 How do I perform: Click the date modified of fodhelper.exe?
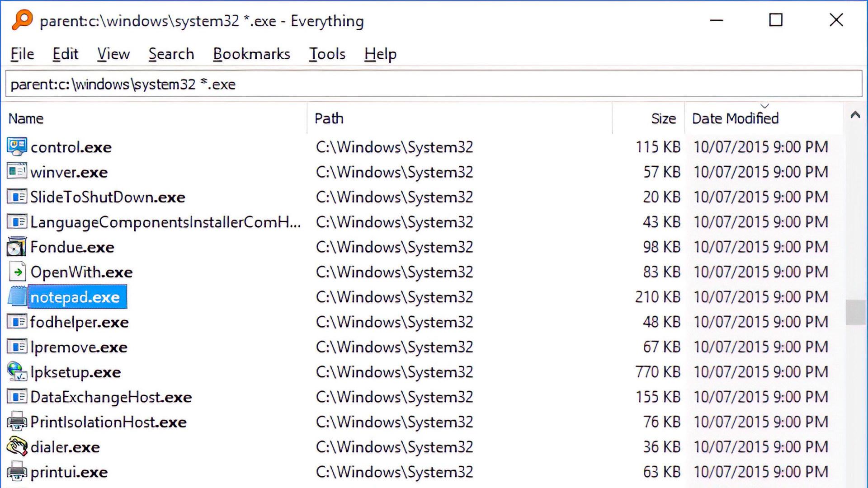click(761, 322)
